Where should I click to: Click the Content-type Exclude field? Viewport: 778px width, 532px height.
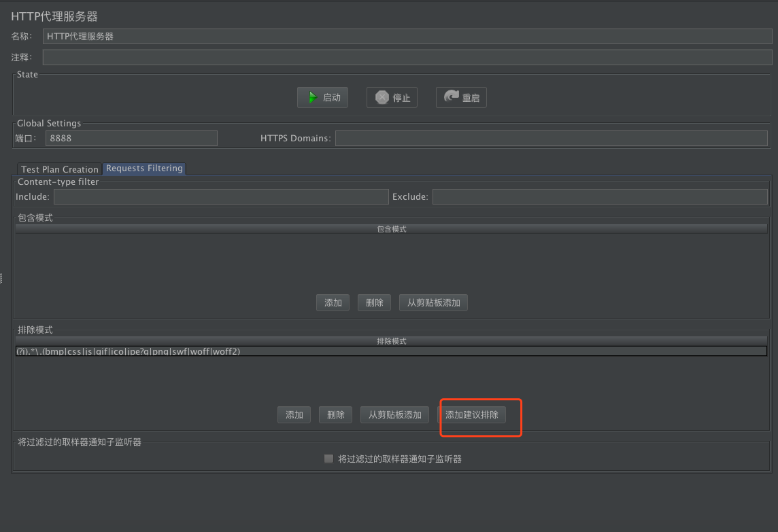(600, 197)
